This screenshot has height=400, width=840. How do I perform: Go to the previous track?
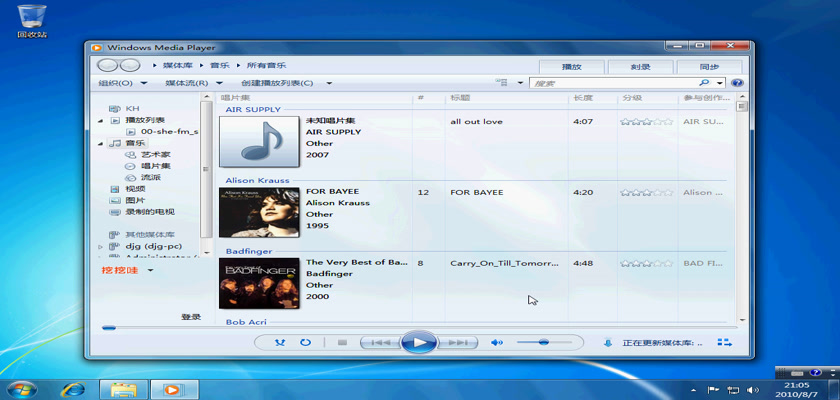pyautogui.click(x=380, y=342)
